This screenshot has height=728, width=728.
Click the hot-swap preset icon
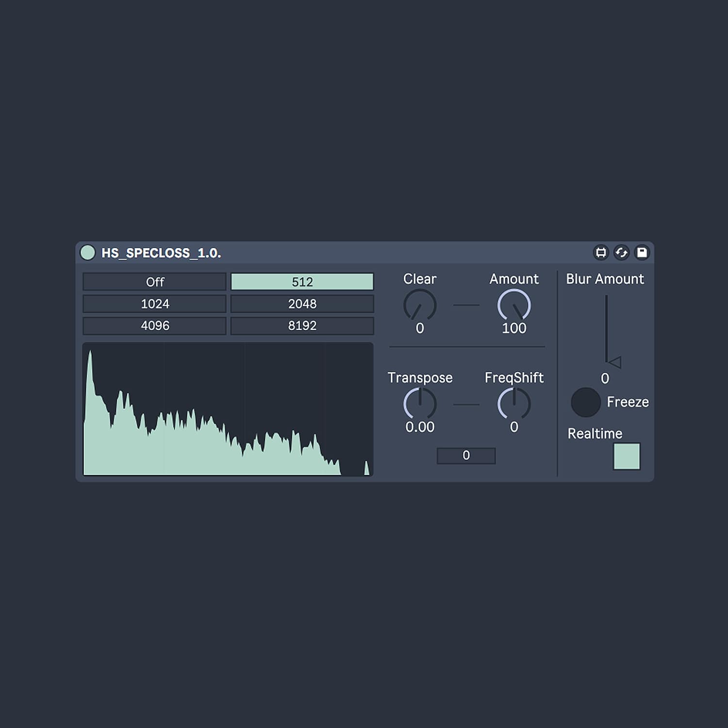click(621, 252)
